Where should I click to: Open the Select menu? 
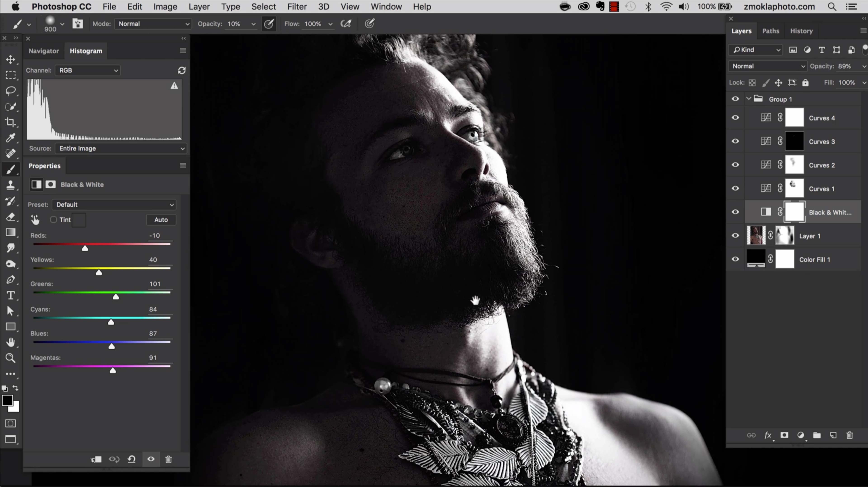pos(263,7)
